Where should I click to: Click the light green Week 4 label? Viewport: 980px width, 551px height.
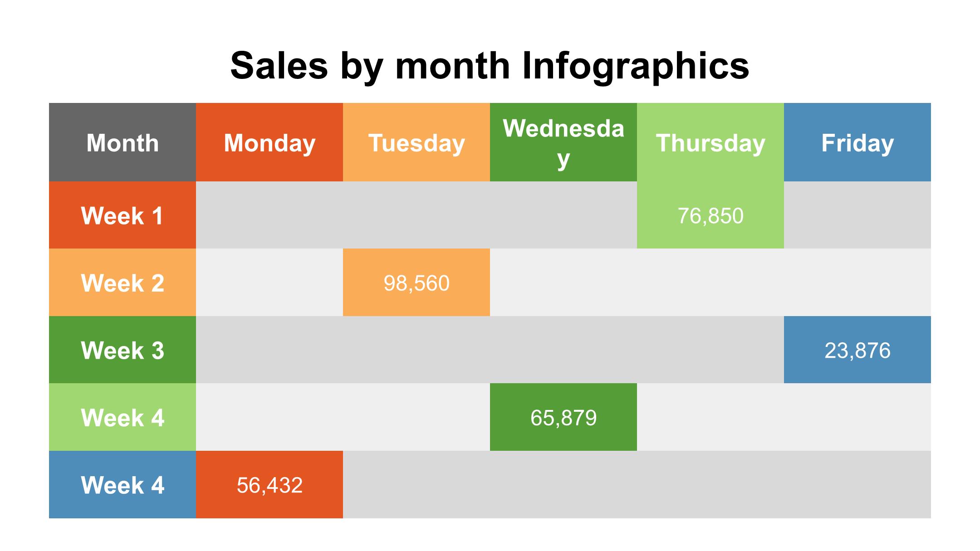[122, 417]
